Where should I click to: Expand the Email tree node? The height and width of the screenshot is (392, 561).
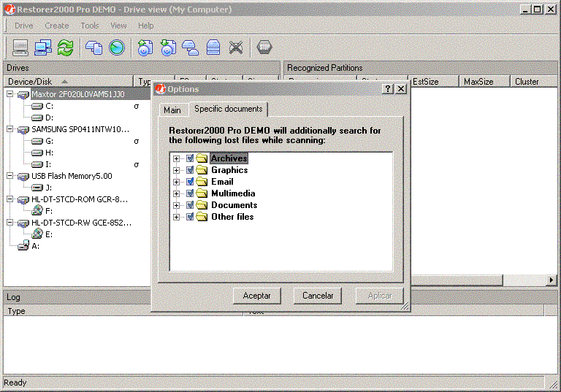[x=176, y=182]
